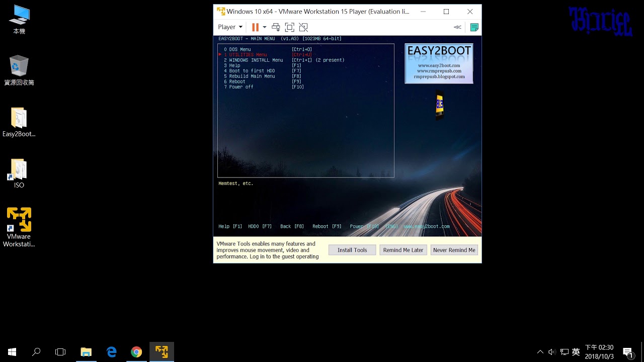Expand the power options arrow beside pause
The width and height of the screenshot is (644, 362).
point(264,27)
